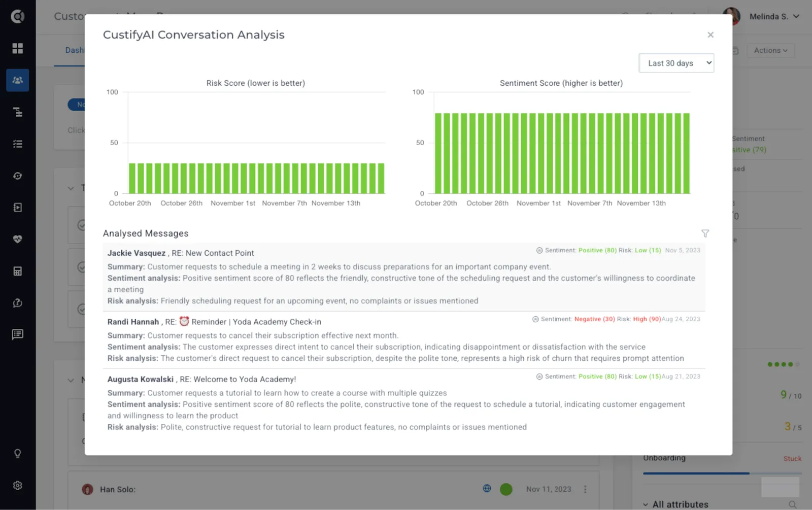The width and height of the screenshot is (812, 510).
Task: Open the lightbulb ideas icon in sidebar
Action: coord(18,454)
